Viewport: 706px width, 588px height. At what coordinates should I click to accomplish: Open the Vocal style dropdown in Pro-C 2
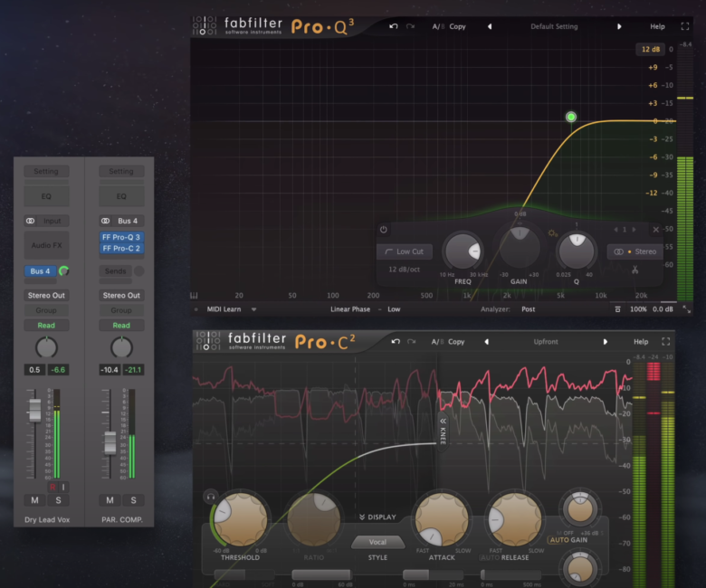click(377, 542)
